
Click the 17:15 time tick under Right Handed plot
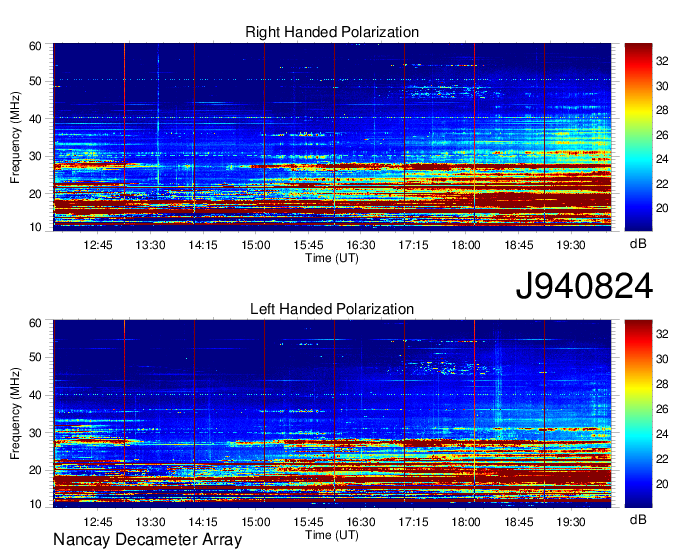coord(413,245)
